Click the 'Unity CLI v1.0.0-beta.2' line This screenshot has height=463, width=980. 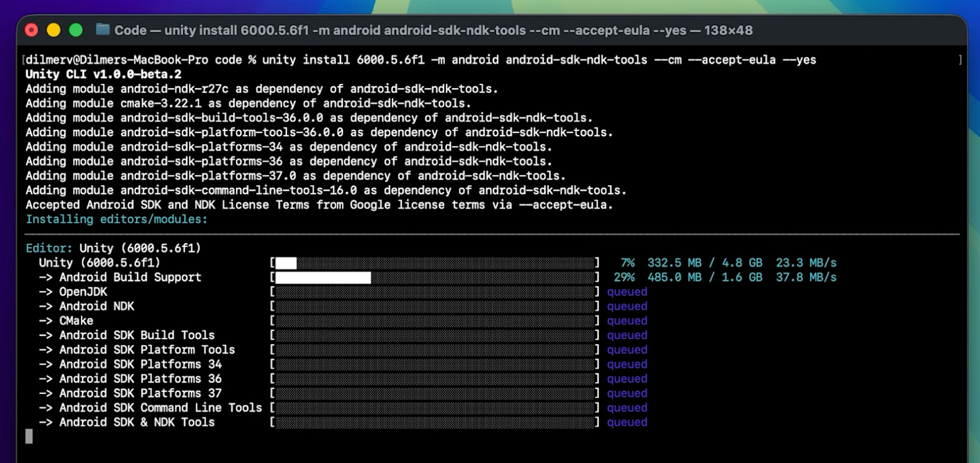pyautogui.click(x=103, y=74)
